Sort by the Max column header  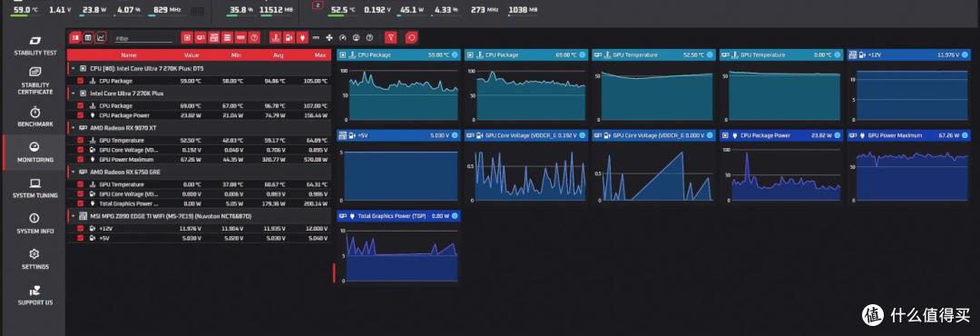coord(320,55)
